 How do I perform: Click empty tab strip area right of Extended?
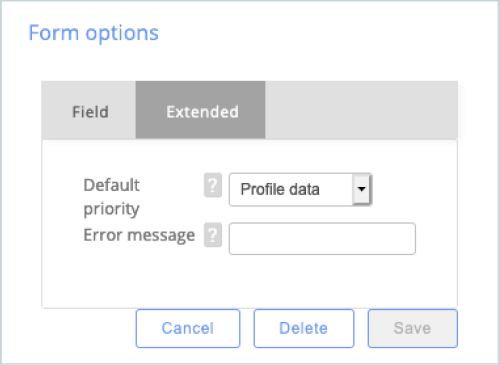[361, 110]
